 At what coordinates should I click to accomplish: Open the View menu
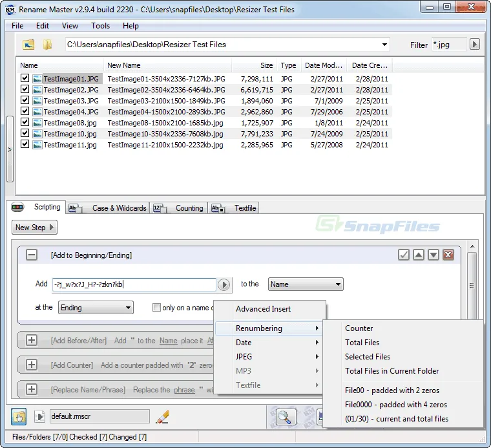coord(70,26)
